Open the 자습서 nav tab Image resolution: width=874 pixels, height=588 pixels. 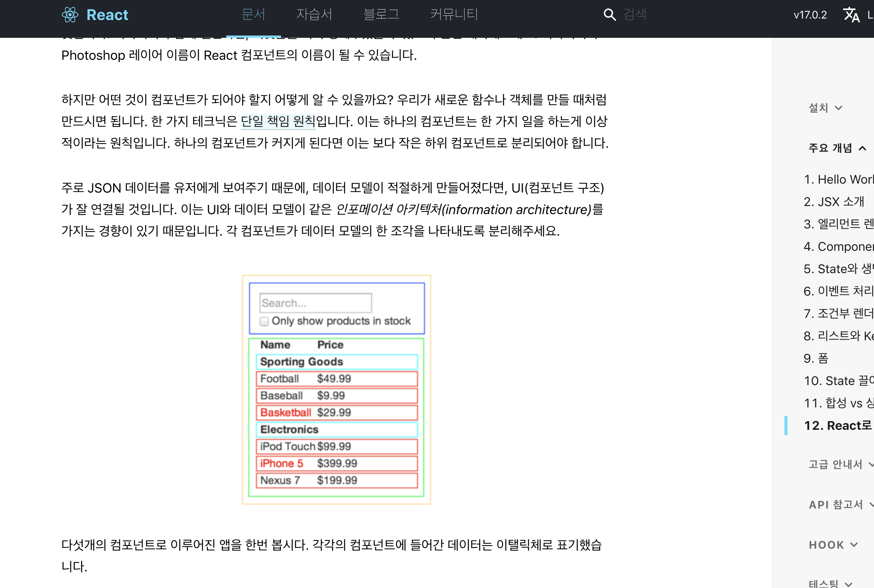[314, 15]
